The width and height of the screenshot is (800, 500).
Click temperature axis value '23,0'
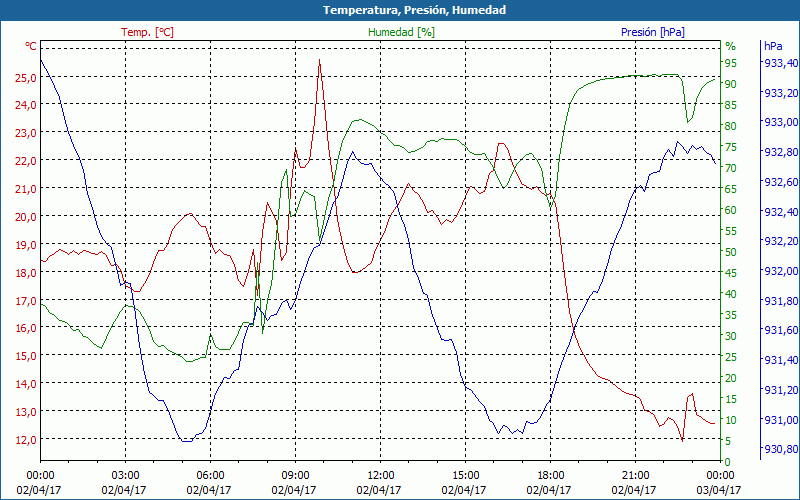point(26,133)
